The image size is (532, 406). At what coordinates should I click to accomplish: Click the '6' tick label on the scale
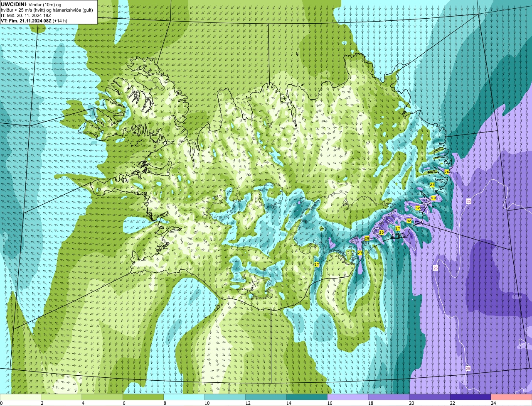point(124,403)
